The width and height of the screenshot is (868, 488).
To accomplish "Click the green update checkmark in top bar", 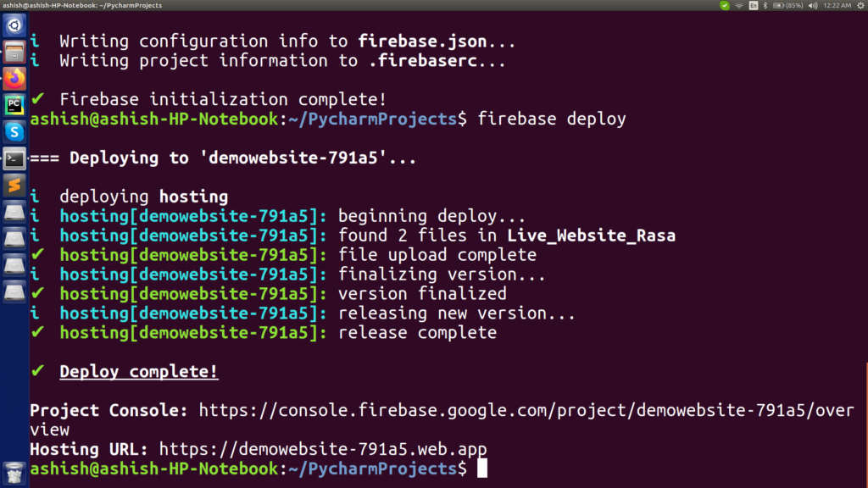I will click(725, 5).
